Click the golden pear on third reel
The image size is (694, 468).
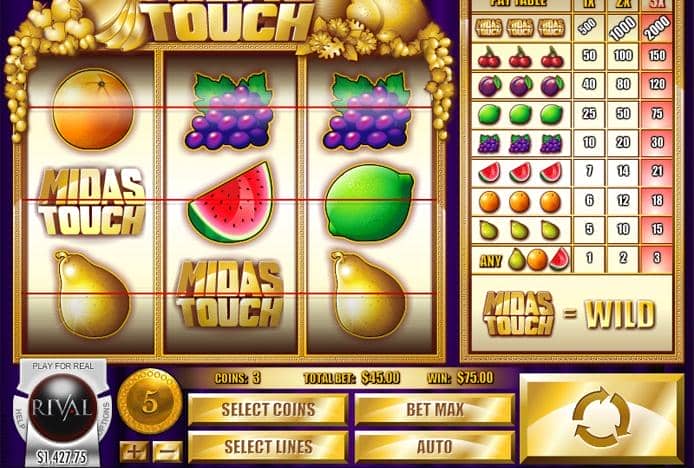tap(368, 295)
